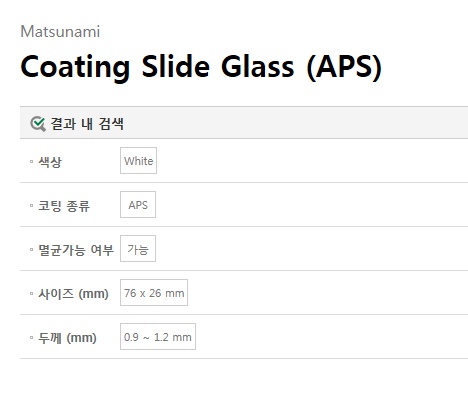The height and width of the screenshot is (395, 468).
Task: Toggle the 가능 sterilization filter
Action: point(138,249)
